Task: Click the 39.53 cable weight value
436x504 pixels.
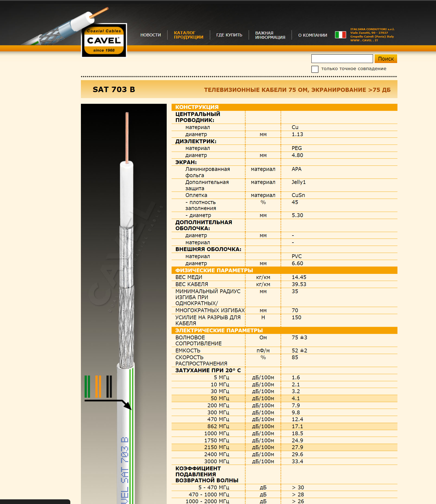Action: [299, 284]
